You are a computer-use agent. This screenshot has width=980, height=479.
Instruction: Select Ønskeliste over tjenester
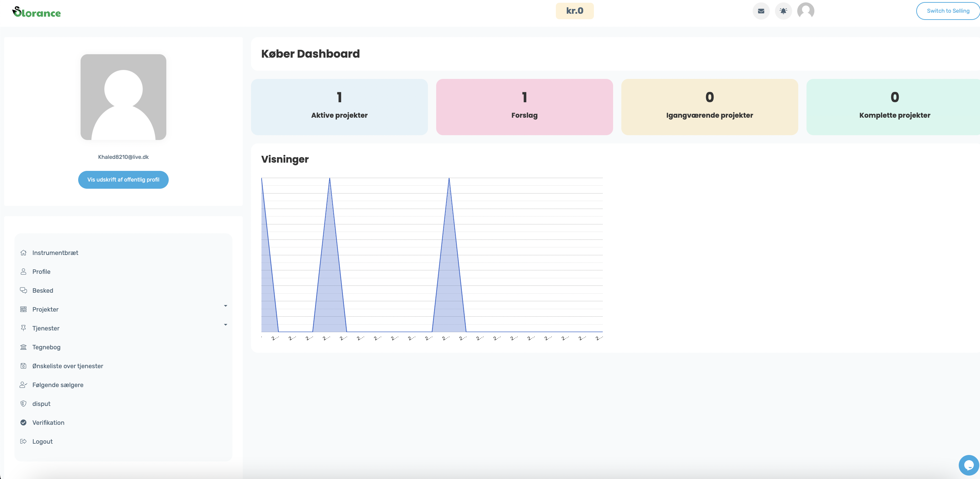click(x=68, y=366)
